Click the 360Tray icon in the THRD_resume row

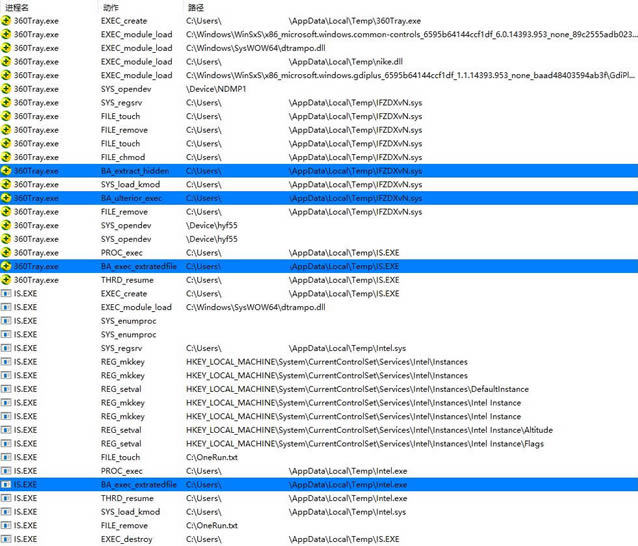6,280
